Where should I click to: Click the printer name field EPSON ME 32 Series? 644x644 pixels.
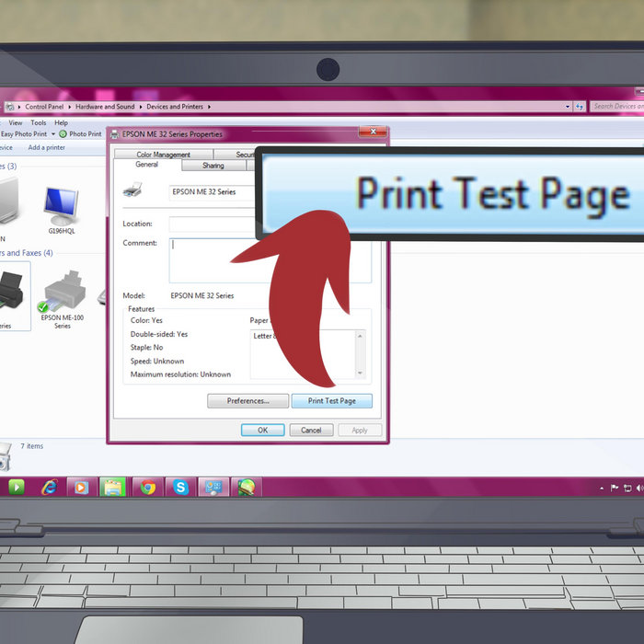coord(212,191)
